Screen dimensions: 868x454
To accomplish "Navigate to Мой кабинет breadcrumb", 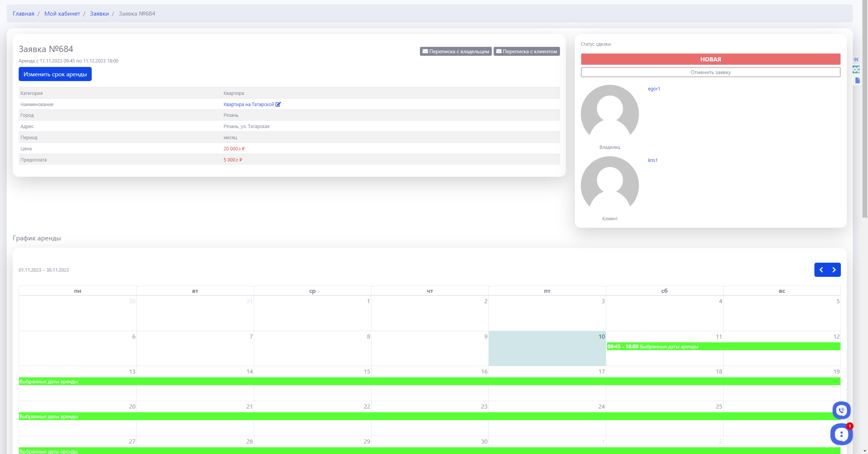I will click(x=62, y=14).
